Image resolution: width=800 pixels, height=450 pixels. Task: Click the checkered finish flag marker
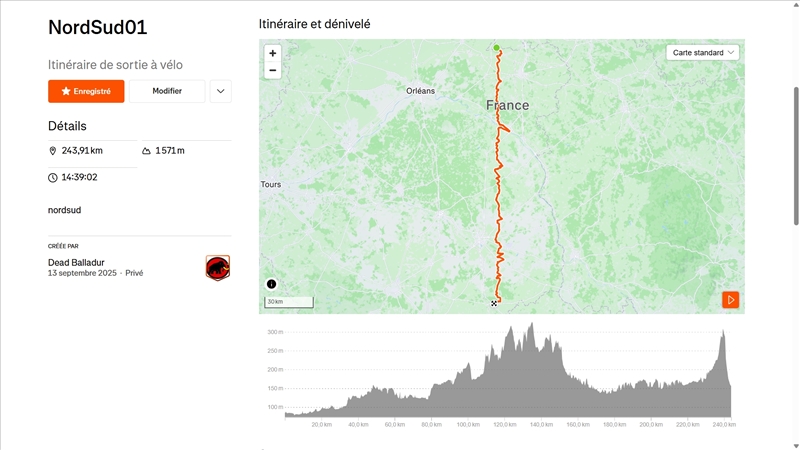click(x=494, y=302)
